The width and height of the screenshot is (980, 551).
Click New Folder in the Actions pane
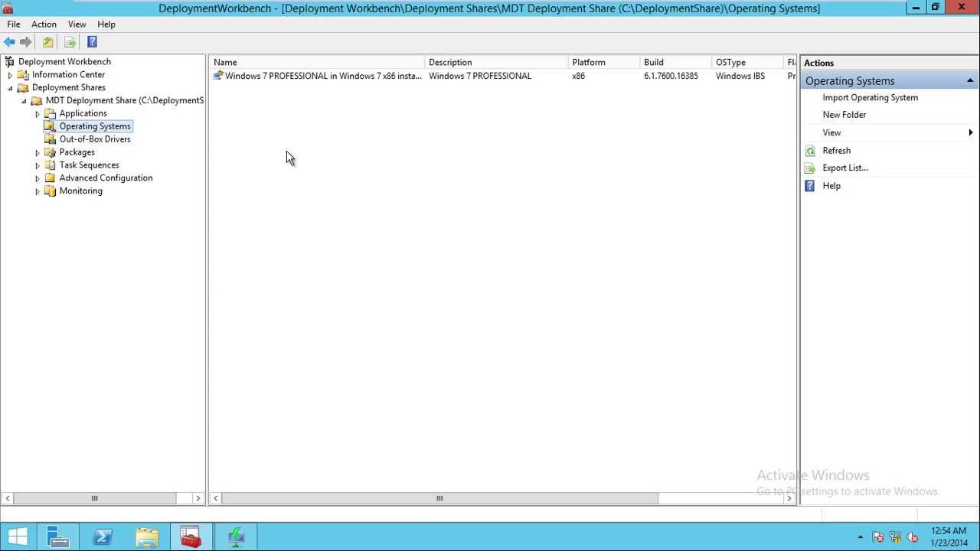click(x=844, y=115)
